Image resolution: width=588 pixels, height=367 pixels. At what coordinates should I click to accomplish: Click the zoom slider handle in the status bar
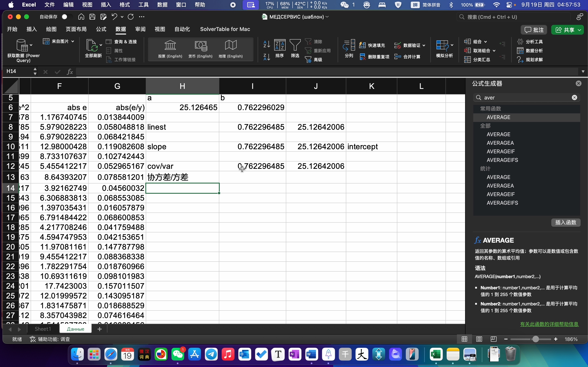[536, 339]
